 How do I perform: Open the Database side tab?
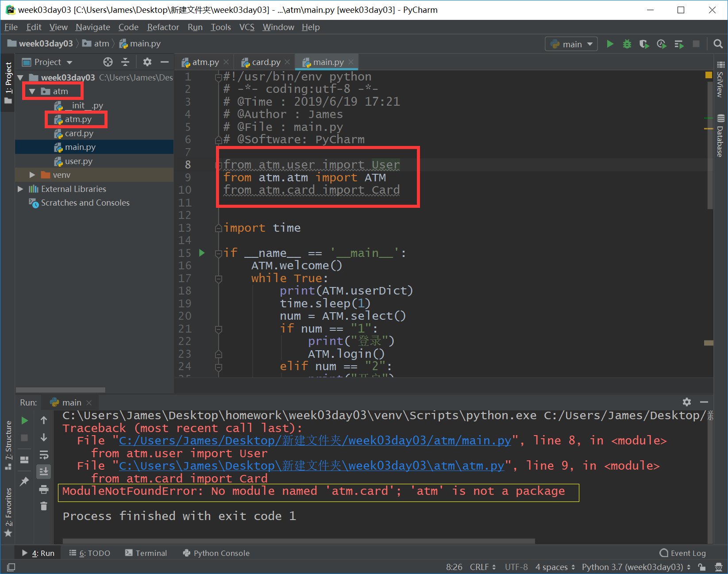(720, 135)
